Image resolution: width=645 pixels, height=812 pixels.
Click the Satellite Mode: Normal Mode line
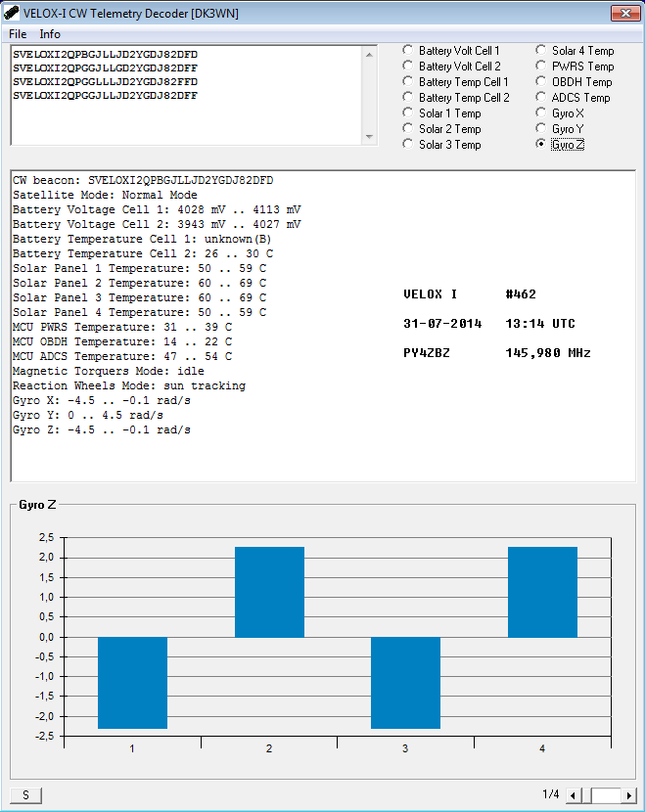click(105, 195)
